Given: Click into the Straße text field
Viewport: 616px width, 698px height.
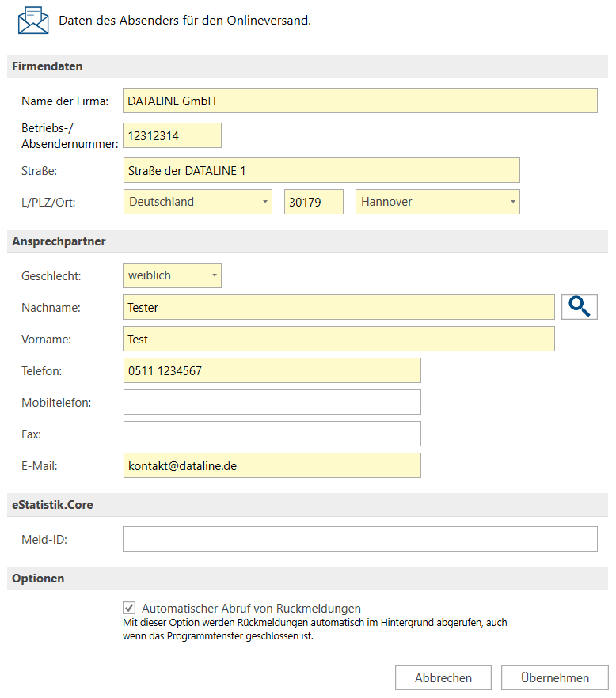Looking at the screenshot, I should pyautogui.click(x=321, y=170).
